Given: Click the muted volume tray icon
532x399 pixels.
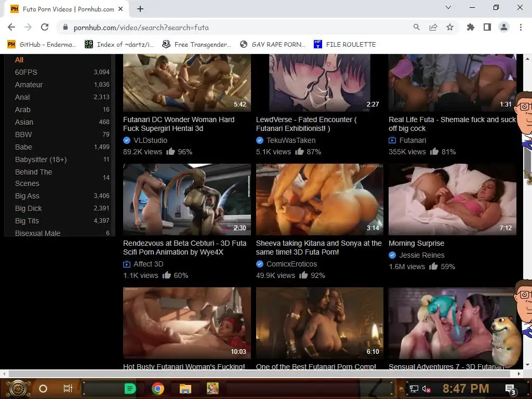Looking at the screenshot, I should (427, 389).
